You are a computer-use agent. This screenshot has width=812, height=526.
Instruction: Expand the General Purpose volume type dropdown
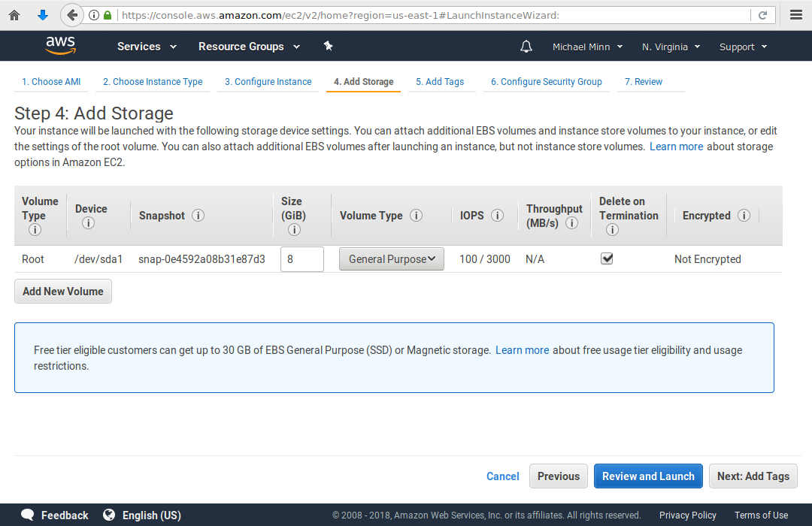pyautogui.click(x=392, y=259)
